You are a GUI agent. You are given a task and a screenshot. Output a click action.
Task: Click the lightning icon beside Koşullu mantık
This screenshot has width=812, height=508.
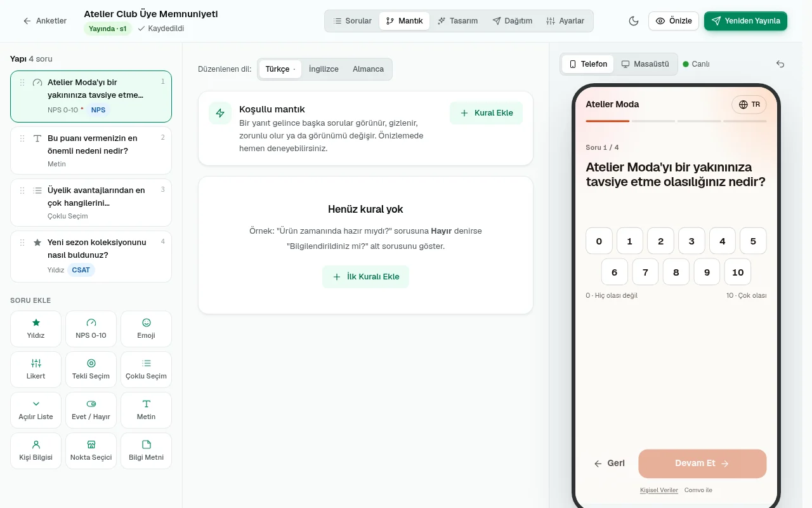pyautogui.click(x=220, y=113)
